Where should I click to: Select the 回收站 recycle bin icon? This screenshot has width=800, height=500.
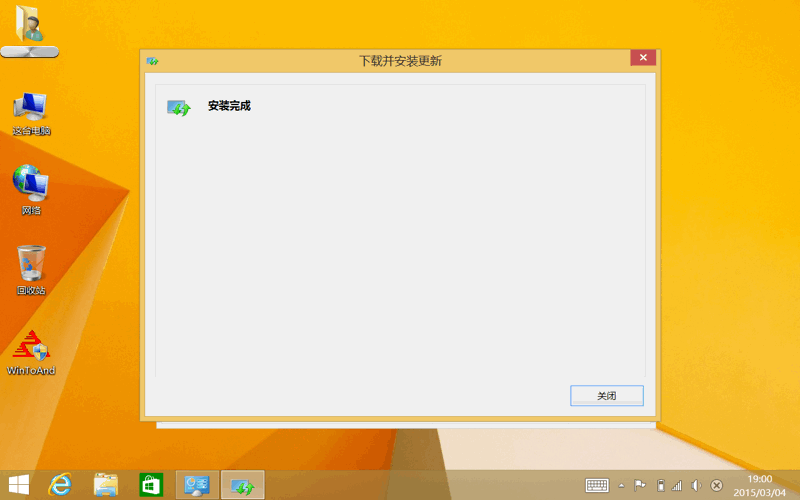(31, 270)
